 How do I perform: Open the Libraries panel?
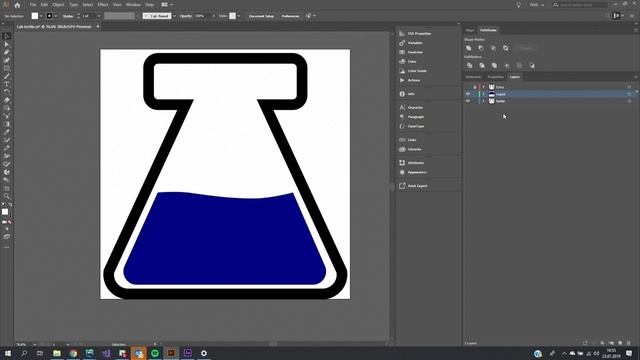coord(410,149)
